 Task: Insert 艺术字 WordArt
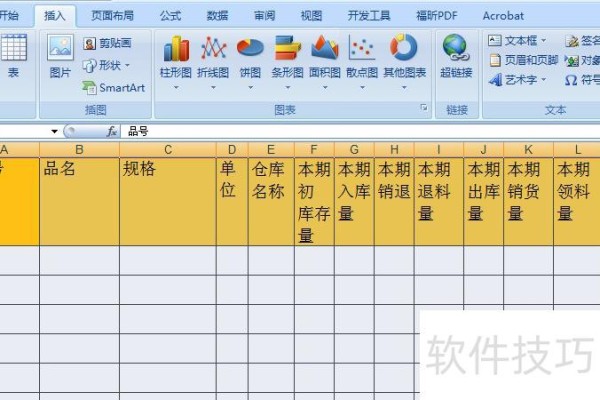coord(517,80)
